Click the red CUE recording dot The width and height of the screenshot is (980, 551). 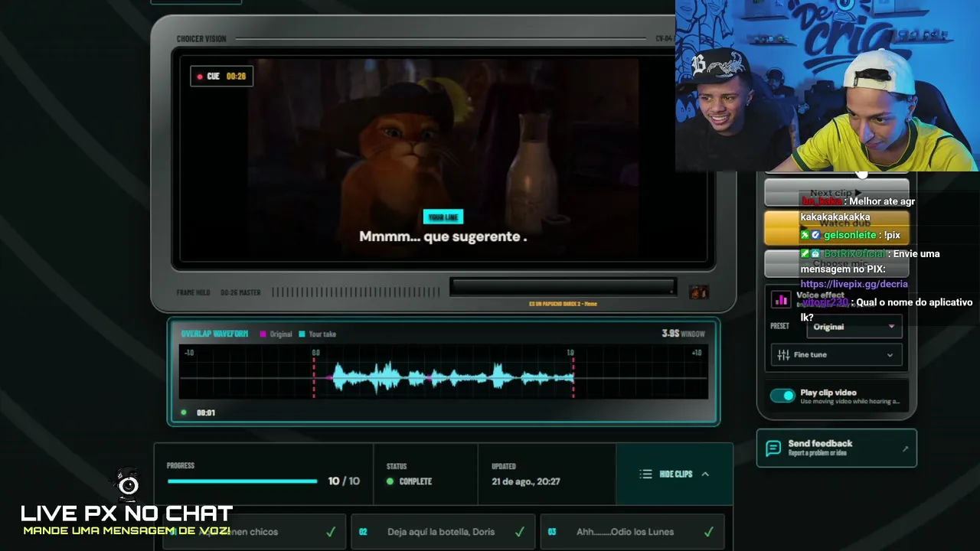(x=200, y=77)
